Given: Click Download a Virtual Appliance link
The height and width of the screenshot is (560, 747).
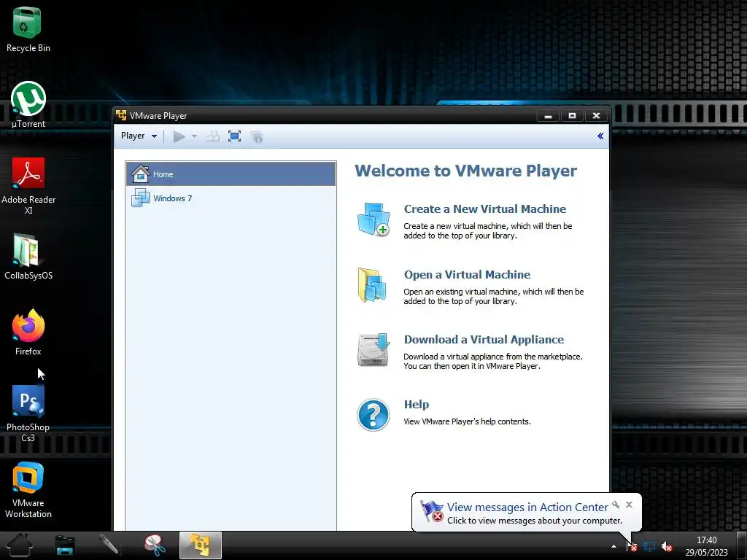Looking at the screenshot, I should click(x=484, y=340).
